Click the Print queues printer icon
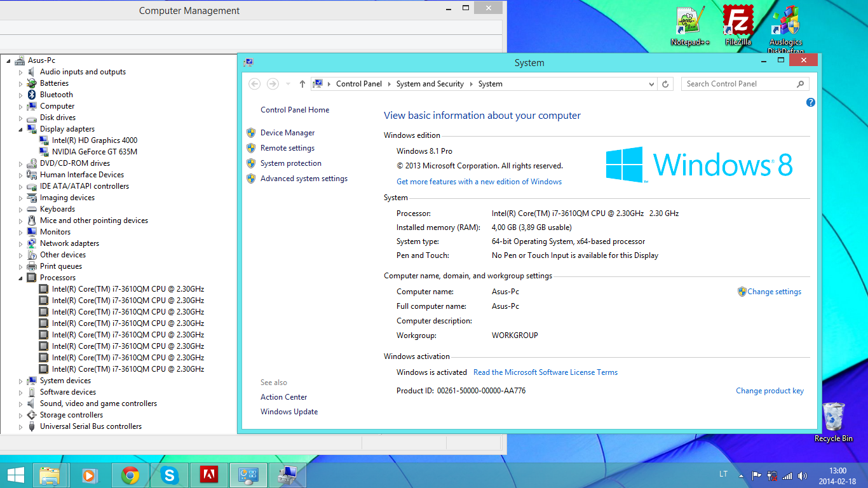This screenshot has height=488, width=868. click(32, 266)
